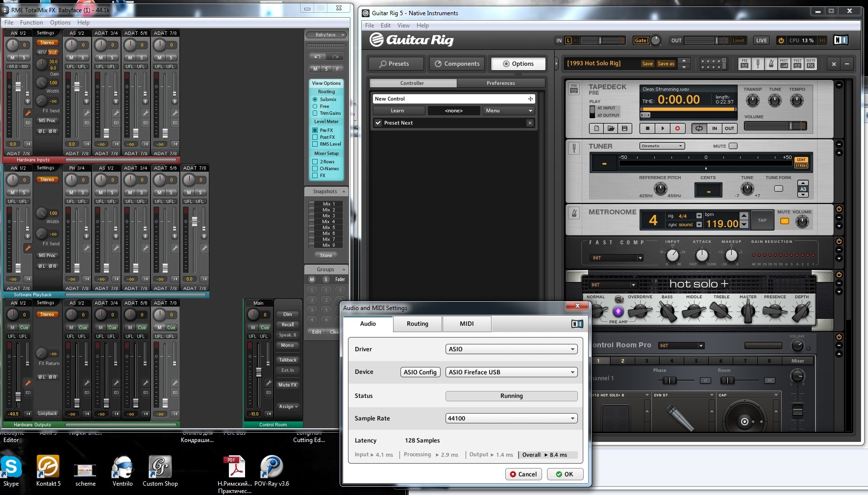The height and width of the screenshot is (495, 868).
Task: Open the controller Menu dropdown
Action: 509,111
